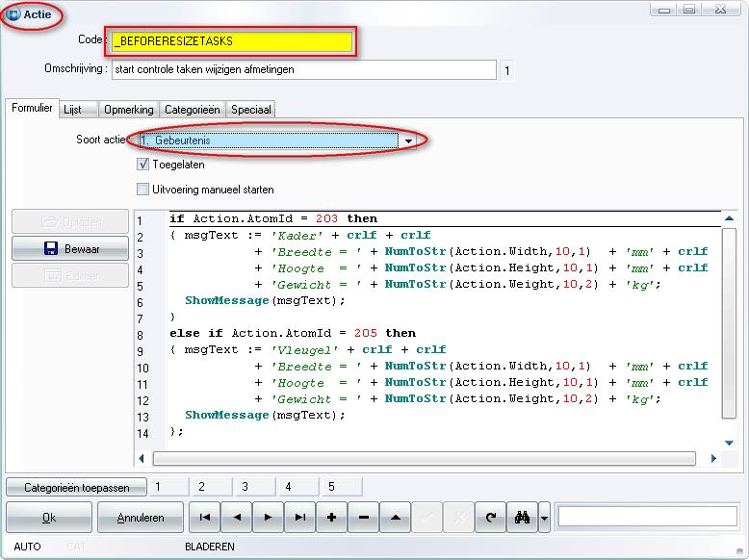Switch to the Formulier tab
The width and height of the screenshot is (749, 560).
(x=32, y=108)
